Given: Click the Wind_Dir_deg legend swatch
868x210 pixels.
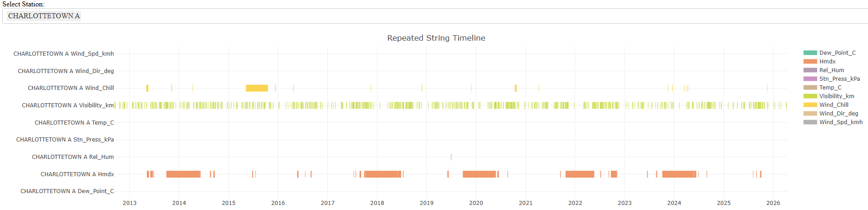Looking at the screenshot, I should [810, 114].
